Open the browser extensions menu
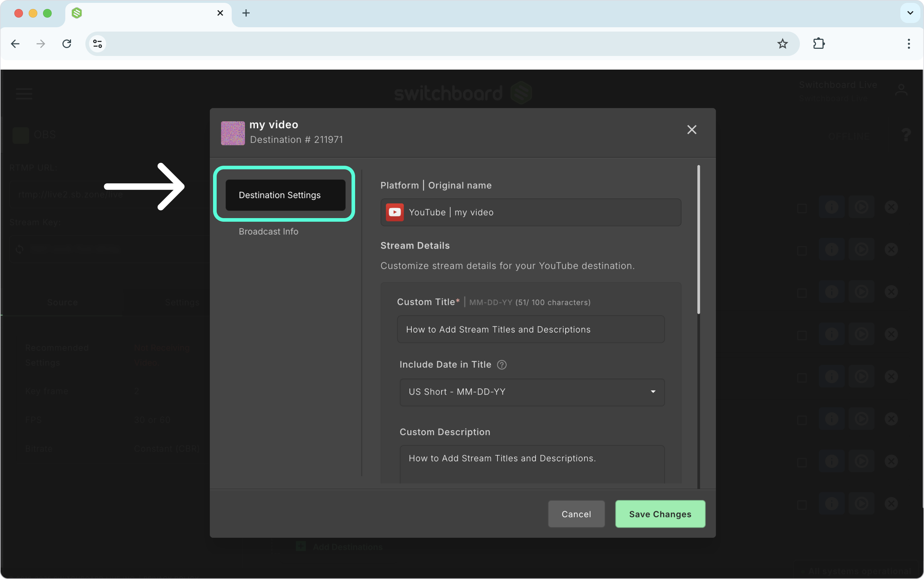Image resolution: width=924 pixels, height=579 pixels. (x=819, y=44)
